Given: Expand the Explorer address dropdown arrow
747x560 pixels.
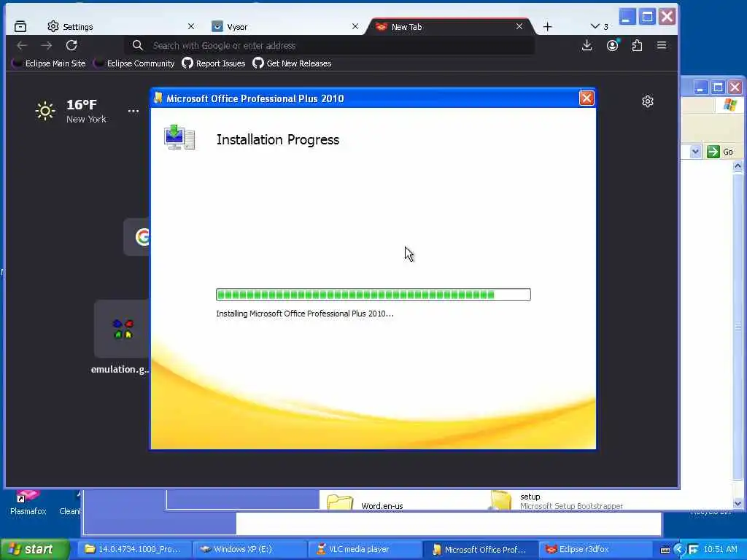Looking at the screenshot, I should tap(695, 152).
